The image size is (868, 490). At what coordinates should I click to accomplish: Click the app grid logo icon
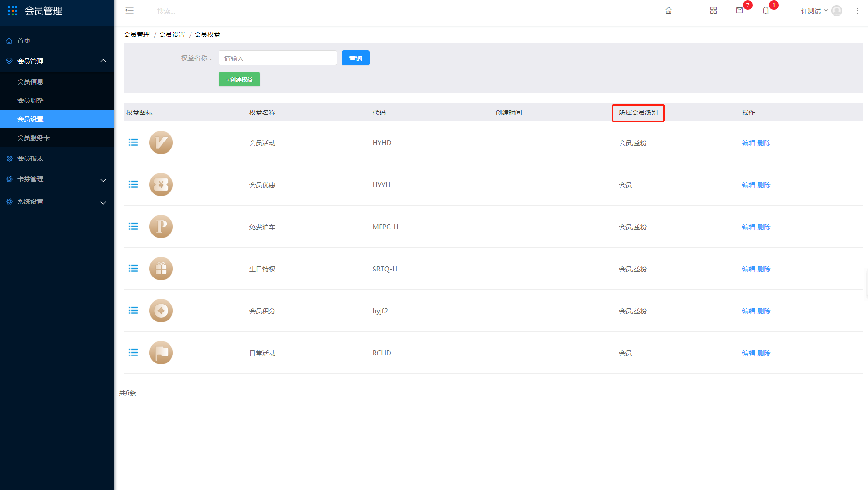click(13, 11)
